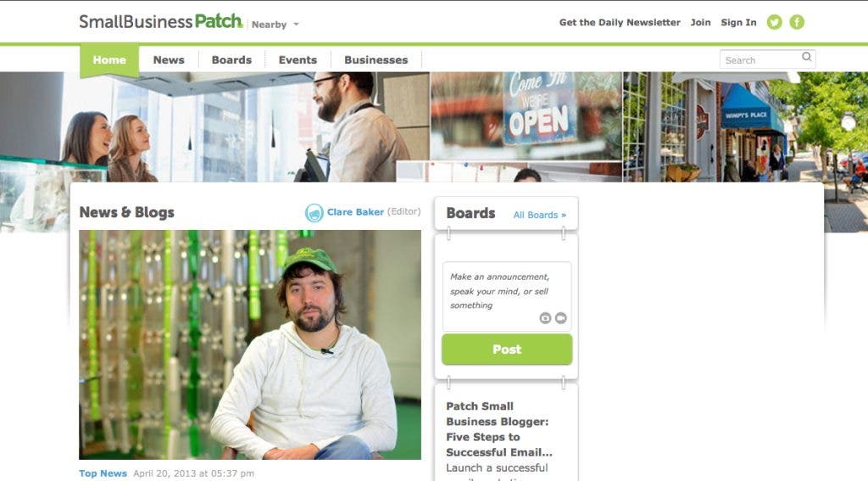Open the Boards navigation tab
Viewport: 868px width, 481px height.
tap(231, 60)
